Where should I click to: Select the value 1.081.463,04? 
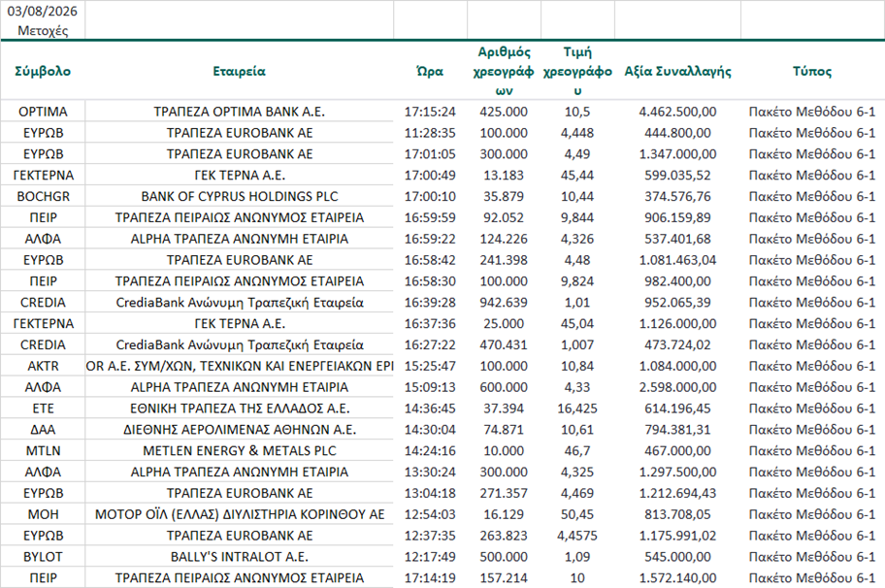pos(678,260)
